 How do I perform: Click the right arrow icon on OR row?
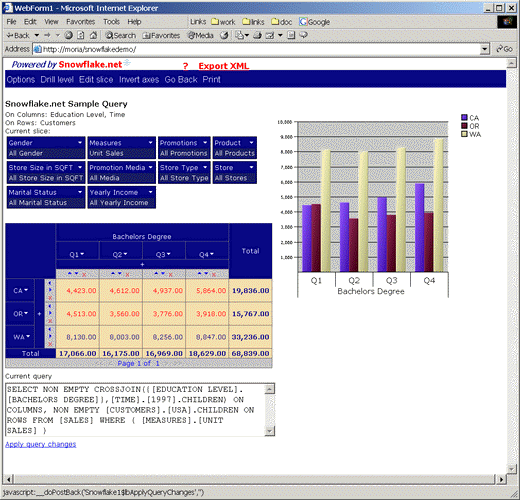50,313
